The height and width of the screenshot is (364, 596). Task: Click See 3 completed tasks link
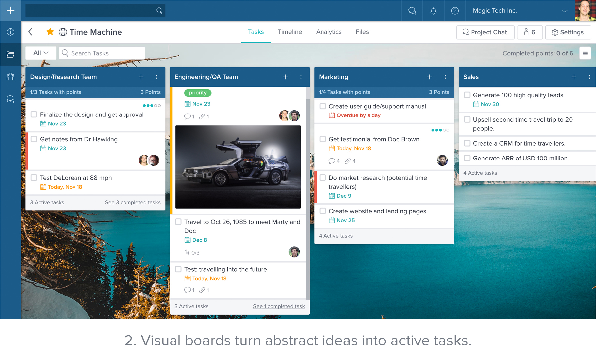132,202
